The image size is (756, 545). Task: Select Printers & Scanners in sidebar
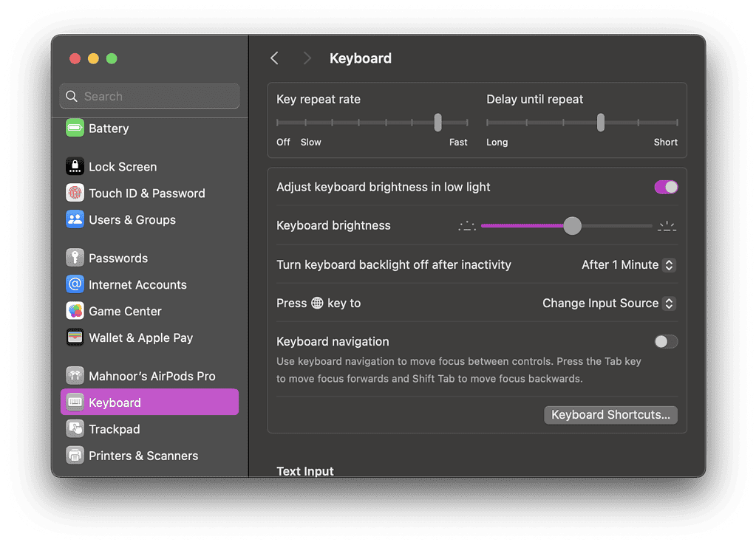pos(143,456)
